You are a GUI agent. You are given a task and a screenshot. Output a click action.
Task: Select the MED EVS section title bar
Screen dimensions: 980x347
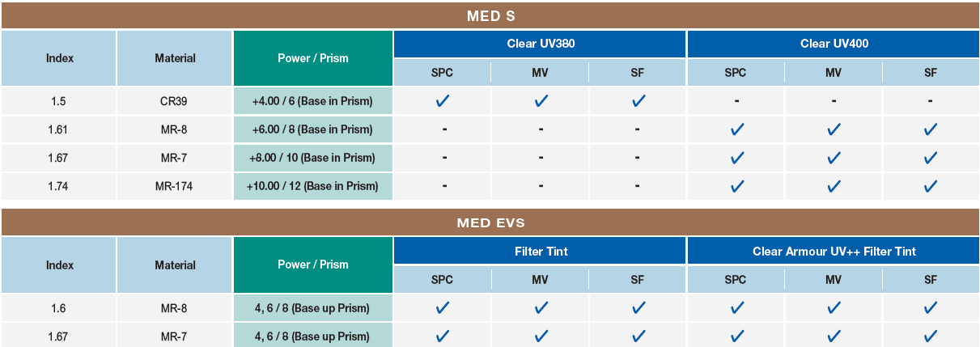pos(490,222)
